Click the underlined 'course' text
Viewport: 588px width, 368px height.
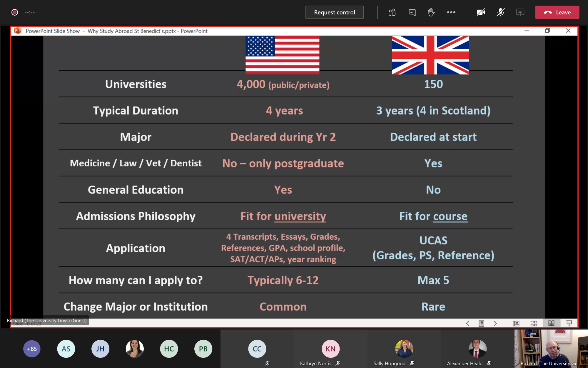(x=450, y=216)
